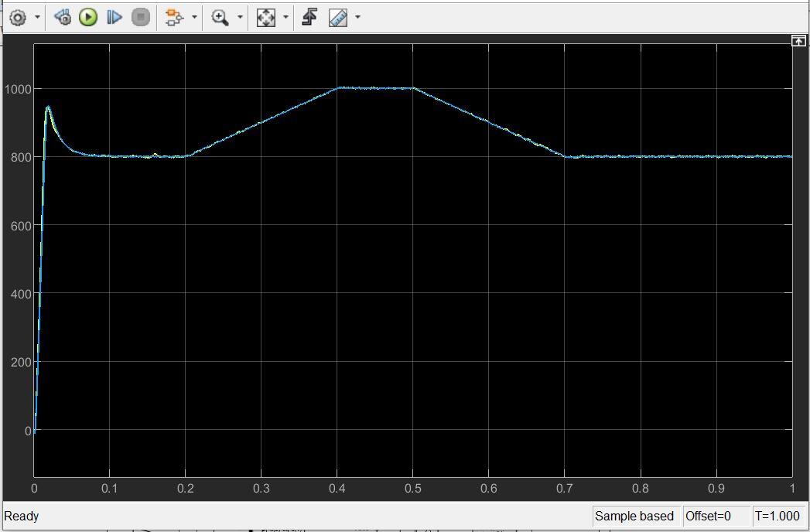Click the Step Back simulation icon
The width and height of the screenshot is (810, 532).
(63, 18)
